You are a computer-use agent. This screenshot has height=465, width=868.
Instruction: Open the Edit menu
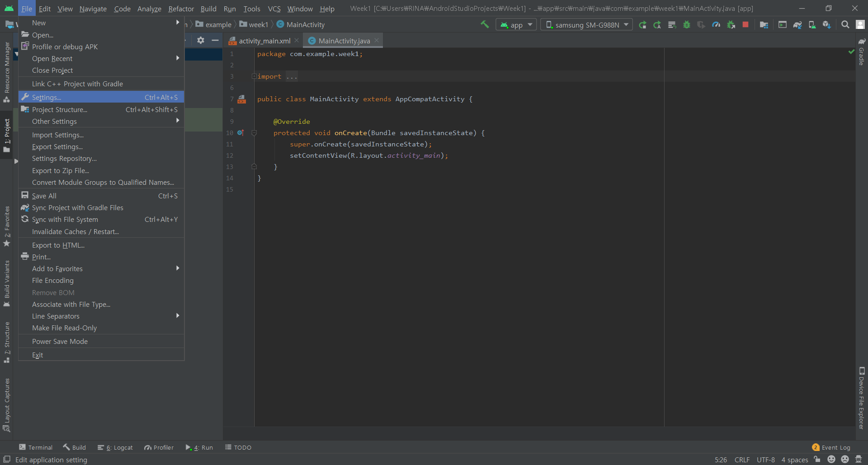click(44, 9)
